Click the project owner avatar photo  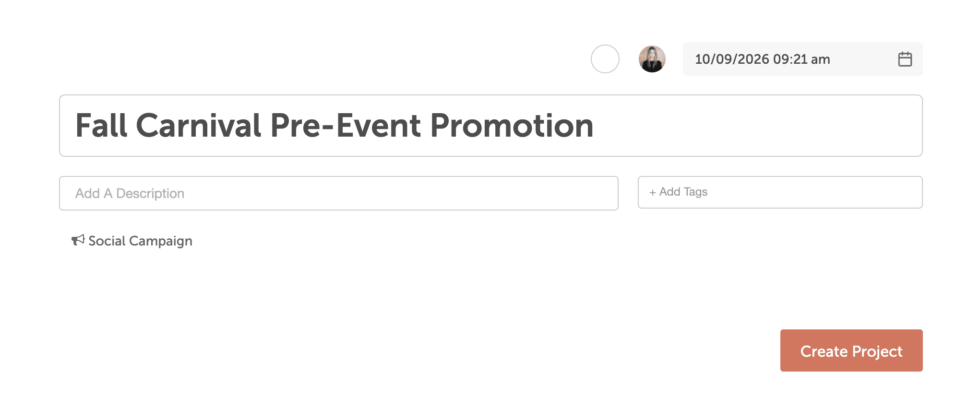pyautogui.click(x=652, y=59)
